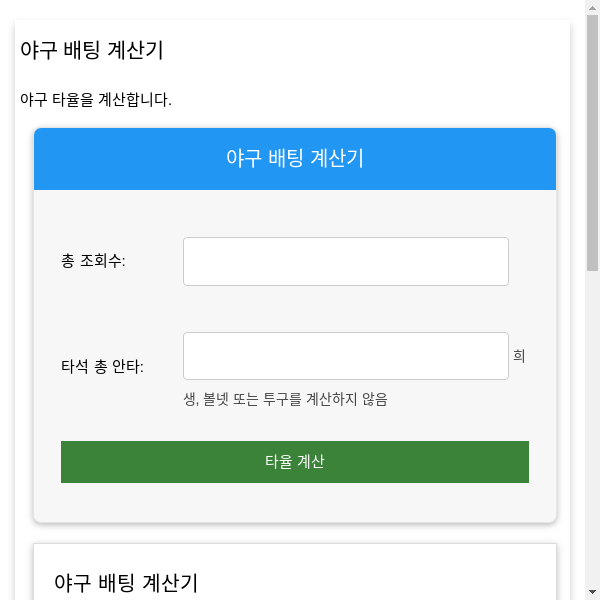The width and height of the screenshot is (600, 600).
Task: Click the scrollbar down arrow
Action: pos(592,592)
